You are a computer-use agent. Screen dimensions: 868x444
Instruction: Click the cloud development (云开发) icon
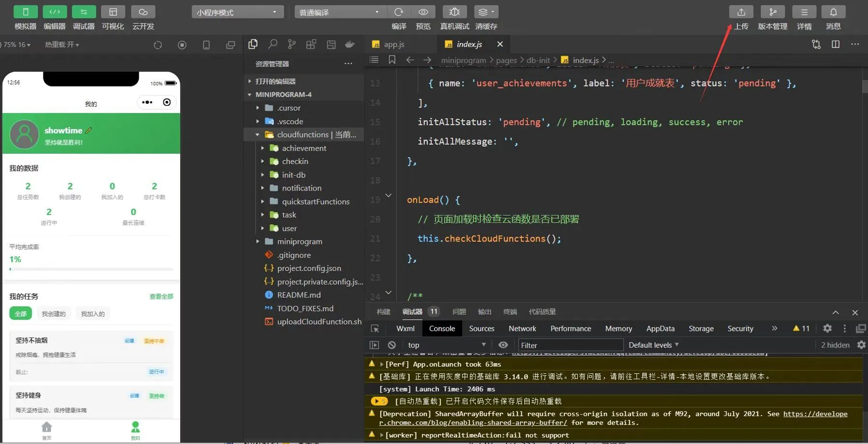[143, 12]
